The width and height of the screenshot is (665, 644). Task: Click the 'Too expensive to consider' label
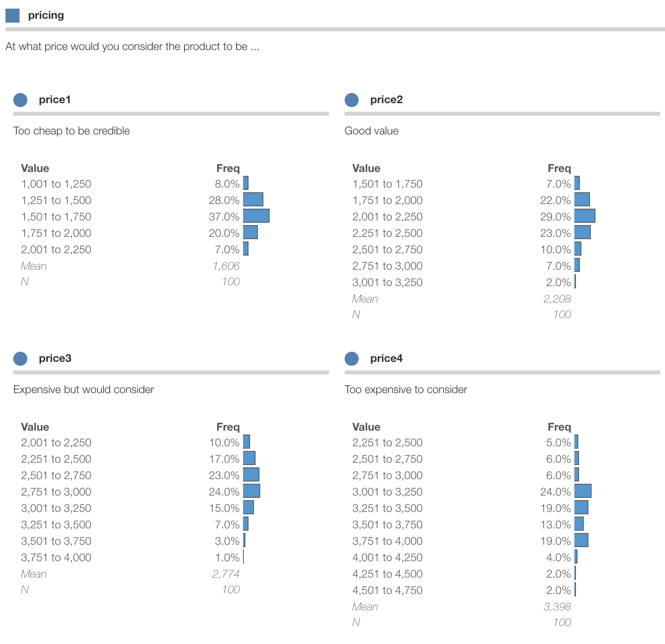tap(406, 390)
